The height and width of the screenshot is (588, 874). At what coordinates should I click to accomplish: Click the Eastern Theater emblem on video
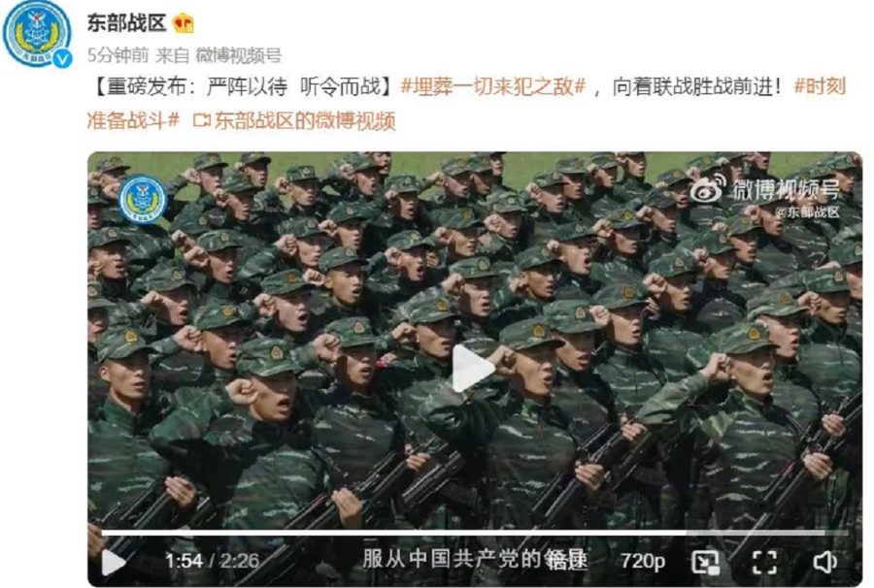(x=143, y=199)
